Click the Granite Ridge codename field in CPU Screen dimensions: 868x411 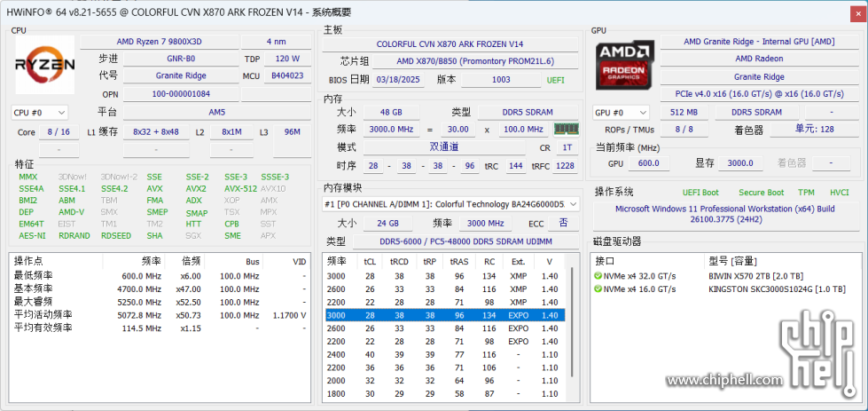[181, 75]
